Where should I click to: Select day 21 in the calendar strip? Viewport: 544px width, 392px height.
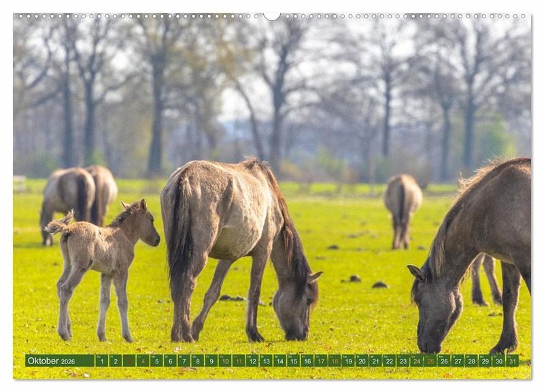(x=376, y=361)
